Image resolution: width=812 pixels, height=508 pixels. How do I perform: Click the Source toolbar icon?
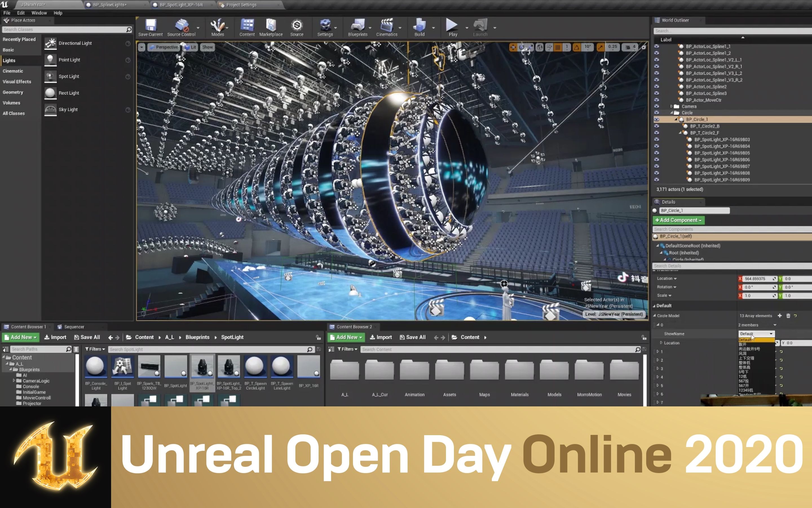[x=297, y=28]
